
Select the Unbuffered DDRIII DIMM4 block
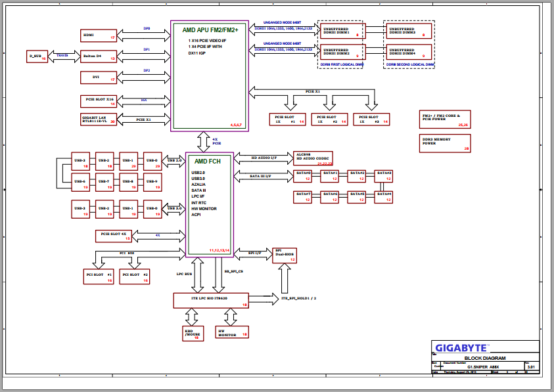coord(408,53)
